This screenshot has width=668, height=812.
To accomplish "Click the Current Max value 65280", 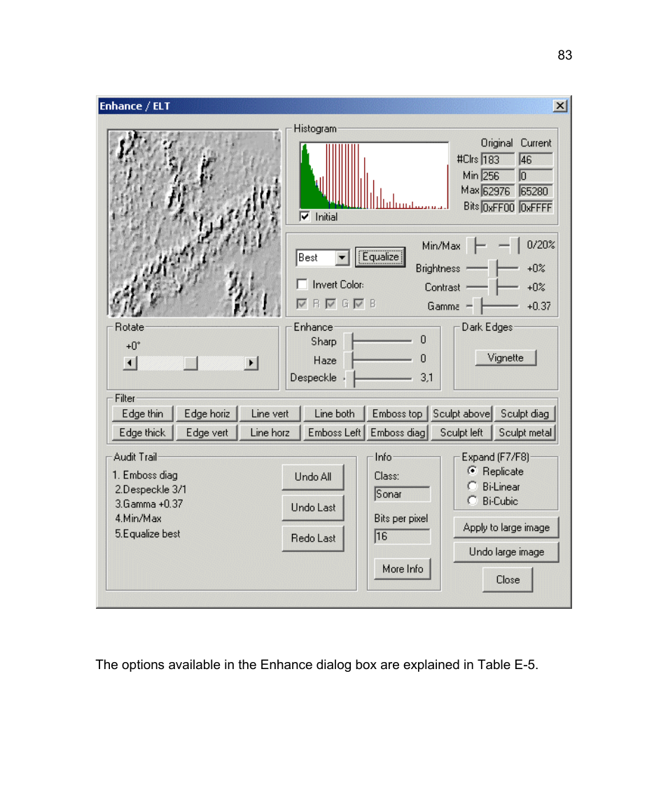I will [x=536, y=191].
